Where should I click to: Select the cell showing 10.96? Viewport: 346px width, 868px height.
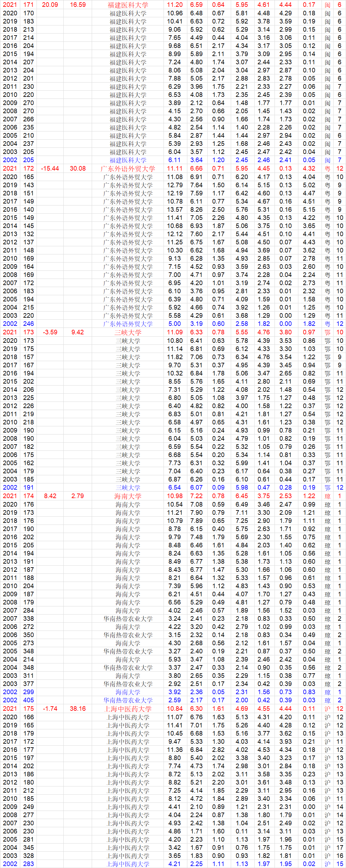[x=175, y=13]
